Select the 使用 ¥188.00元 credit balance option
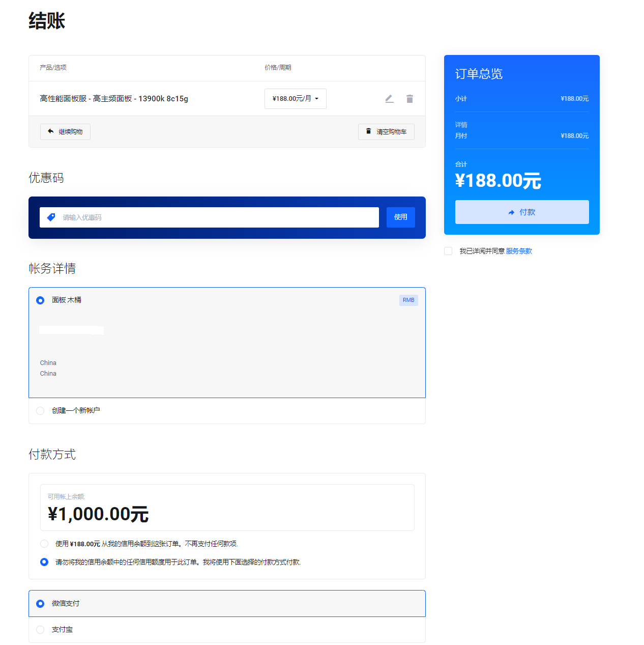 pyautogui.click(x=44, y=544)
